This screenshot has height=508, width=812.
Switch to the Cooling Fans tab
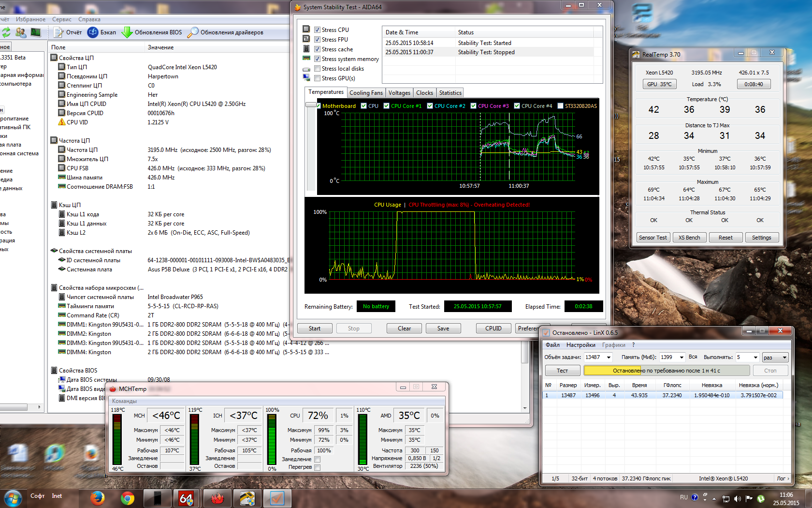click(x=366, y=93)
